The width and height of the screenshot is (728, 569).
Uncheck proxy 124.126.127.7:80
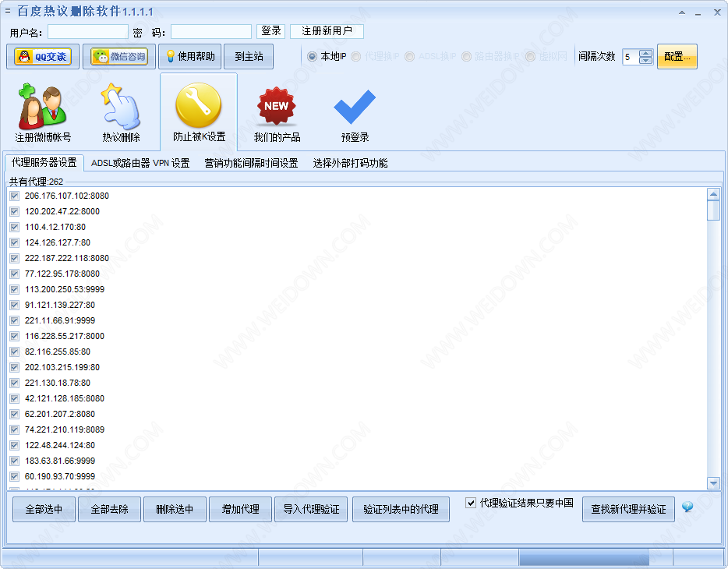point(14,242)
